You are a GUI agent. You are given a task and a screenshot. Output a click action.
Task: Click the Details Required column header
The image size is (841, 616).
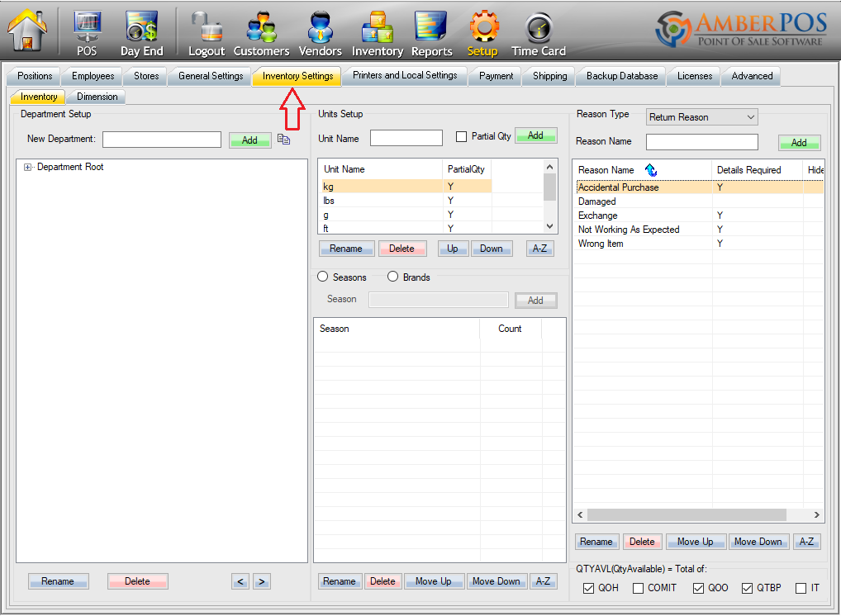point(757,170)
